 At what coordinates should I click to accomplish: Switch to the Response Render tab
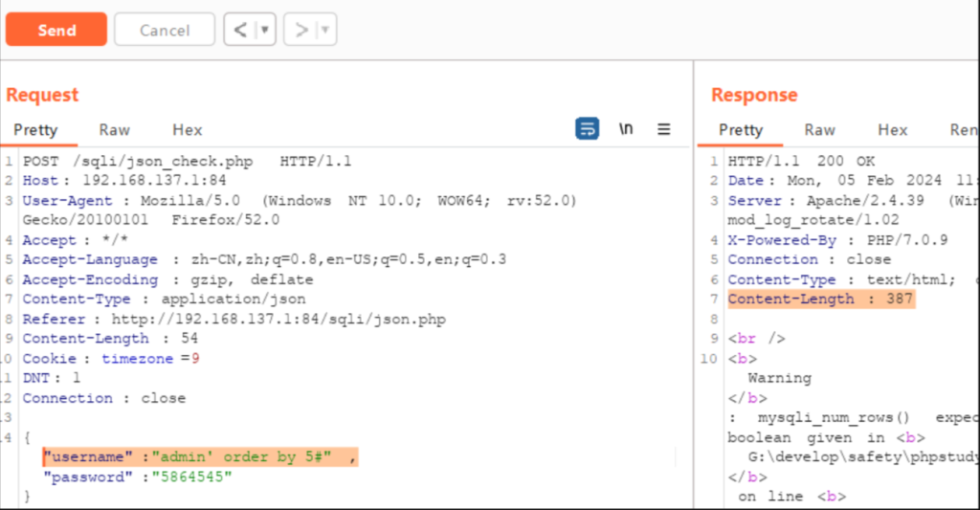pos(964,130)
